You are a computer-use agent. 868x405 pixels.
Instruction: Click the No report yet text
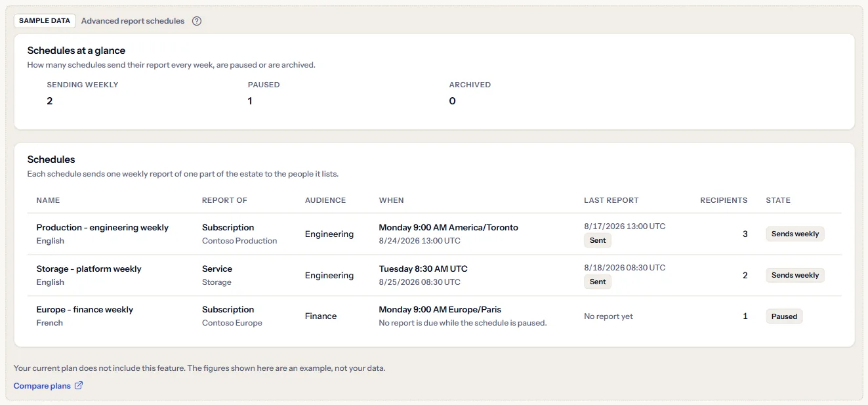(x=608, y=316)
